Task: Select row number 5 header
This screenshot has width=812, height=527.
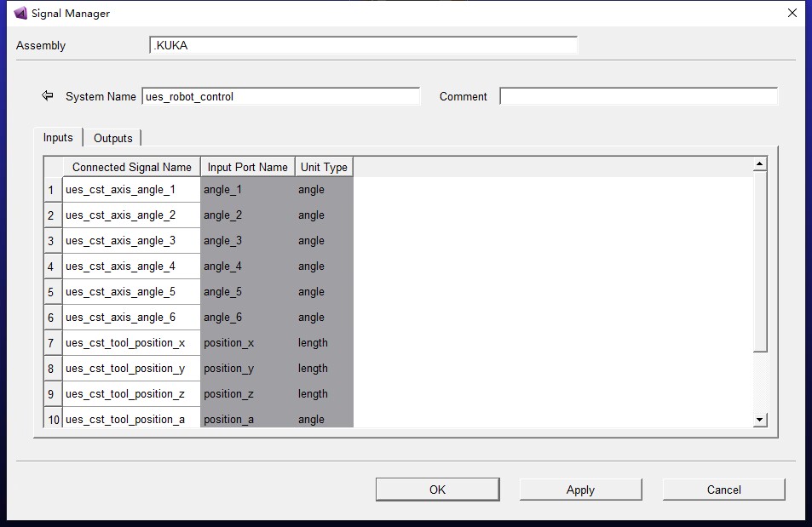Action: pyautogui.click(x=51, y=292)
